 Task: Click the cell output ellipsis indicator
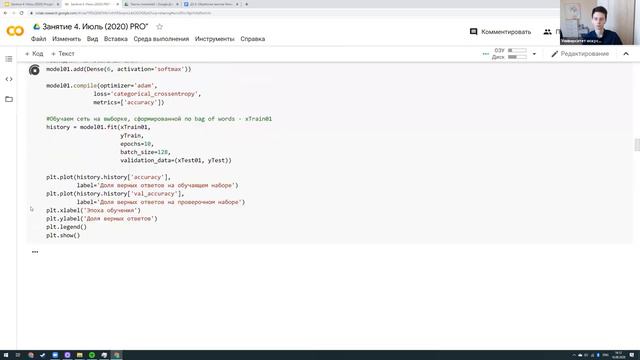pyautogui.click(x=35, y=252)
